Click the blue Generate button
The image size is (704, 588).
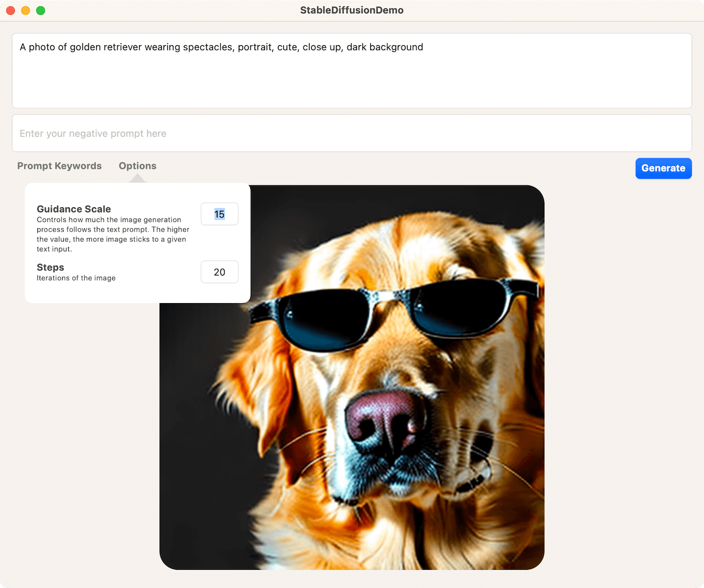coord(663,168)
